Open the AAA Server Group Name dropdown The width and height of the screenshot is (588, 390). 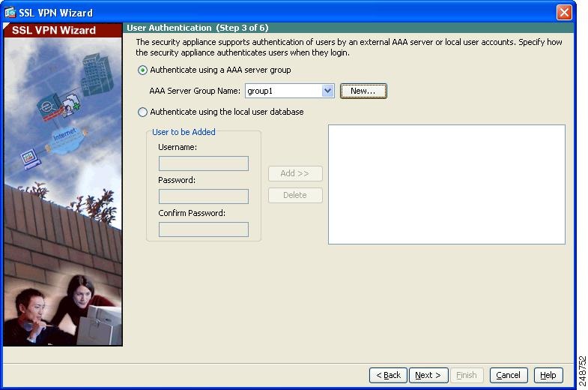pos(328,91)
